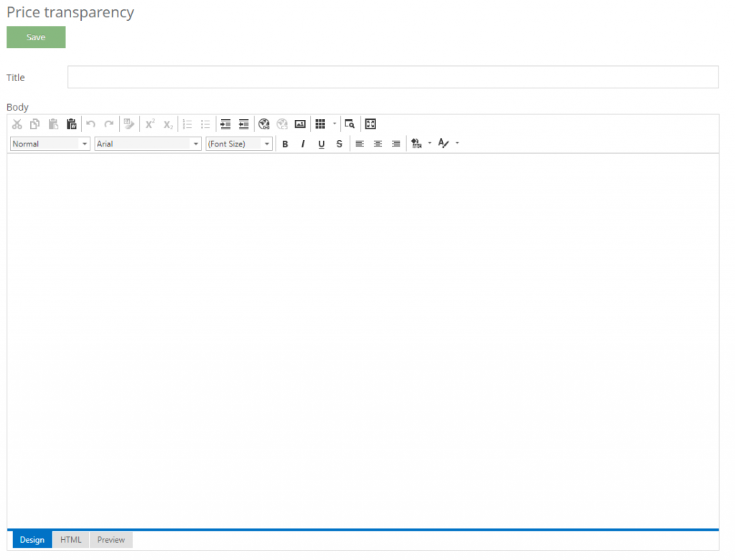Open the insert hyperlink tool
The height and width of the screenshot is (560, 735).
tap(264, 124)
